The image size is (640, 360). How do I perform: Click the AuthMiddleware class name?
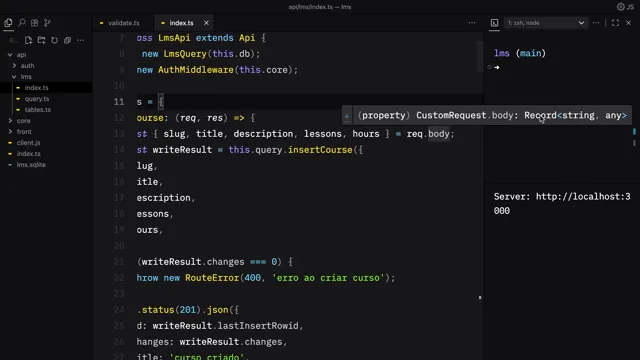(196, 70)
